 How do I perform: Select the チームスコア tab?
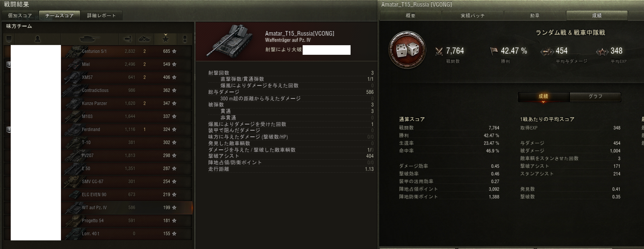pyautogui.click(x=59, y=16)
